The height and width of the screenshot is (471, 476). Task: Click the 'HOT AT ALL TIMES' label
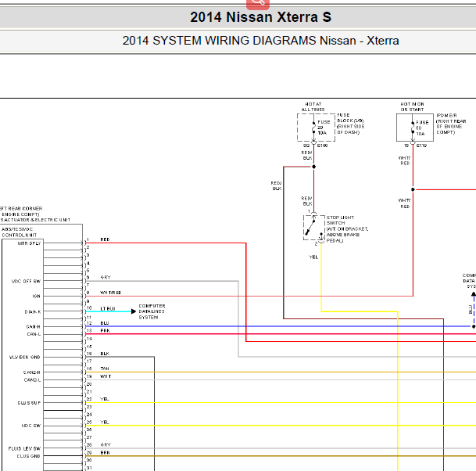[313, 106]
